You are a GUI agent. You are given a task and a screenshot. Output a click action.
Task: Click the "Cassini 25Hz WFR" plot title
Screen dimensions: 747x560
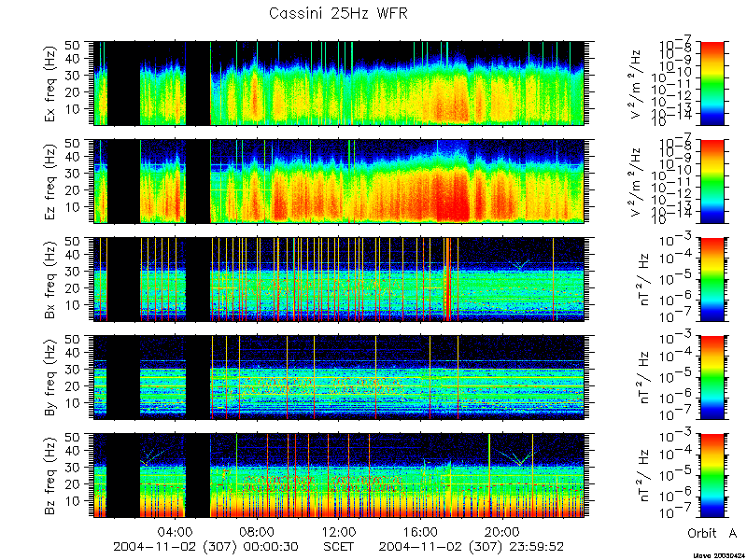tap(338, 14)
